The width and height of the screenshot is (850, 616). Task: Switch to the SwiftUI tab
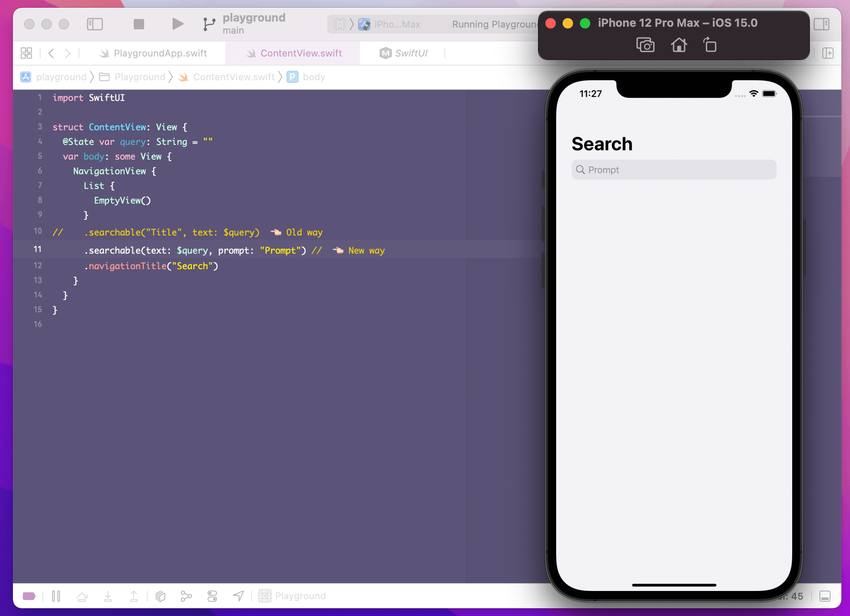click(x=411, y=53)
